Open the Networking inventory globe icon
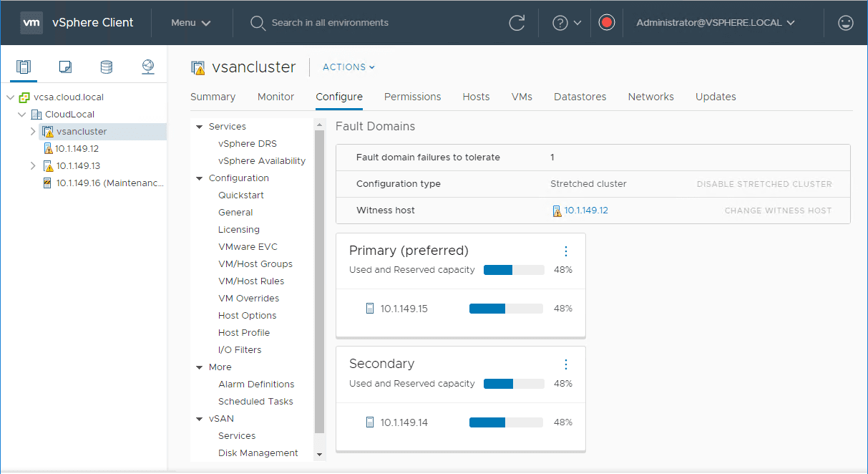Image resolution: width=868 pixels, height=474 pixels. pyautogui.click(x=147, y=67)
